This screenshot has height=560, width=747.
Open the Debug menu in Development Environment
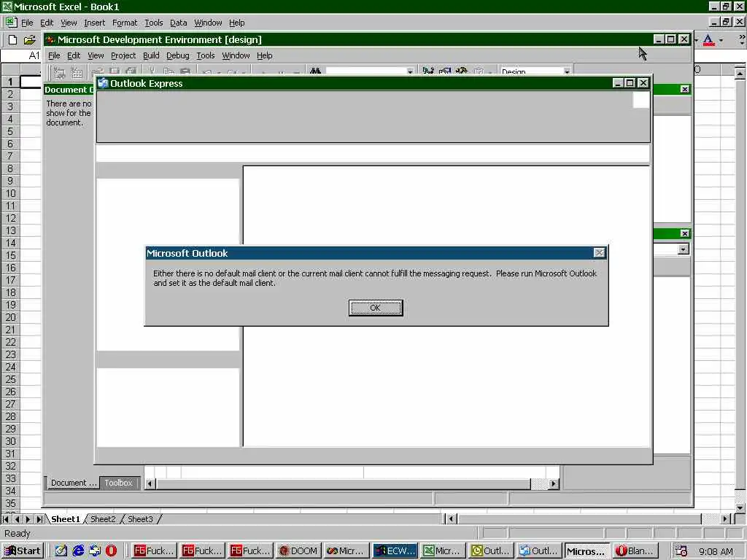click(178, 55)
